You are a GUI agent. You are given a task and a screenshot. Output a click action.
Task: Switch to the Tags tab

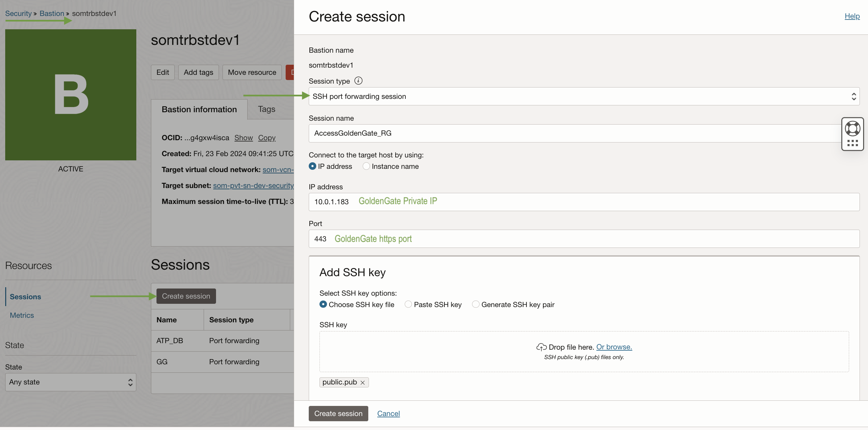click(x=266, y=109)
